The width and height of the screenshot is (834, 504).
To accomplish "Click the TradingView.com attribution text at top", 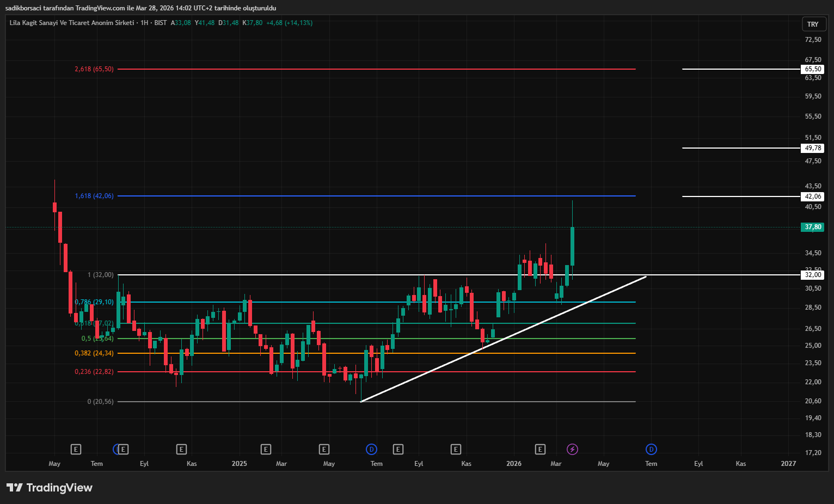I will [100, 8].
